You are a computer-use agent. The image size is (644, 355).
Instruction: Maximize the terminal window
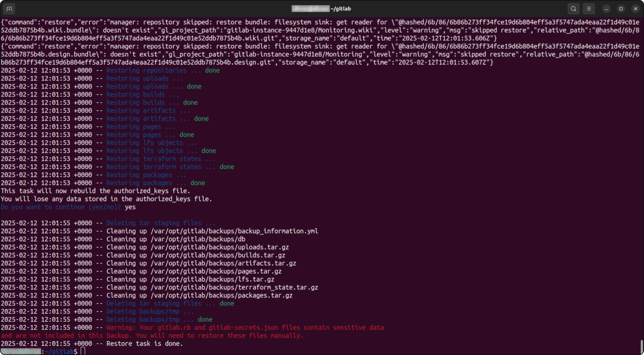tap(621, 9)
